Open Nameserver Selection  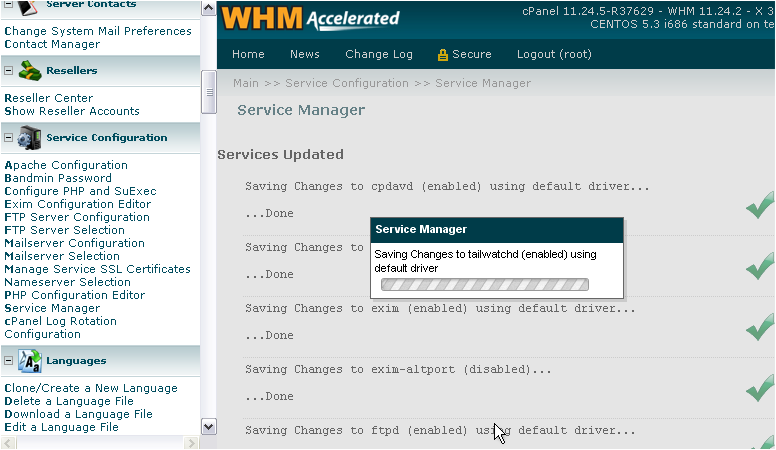tap(67, 282)
